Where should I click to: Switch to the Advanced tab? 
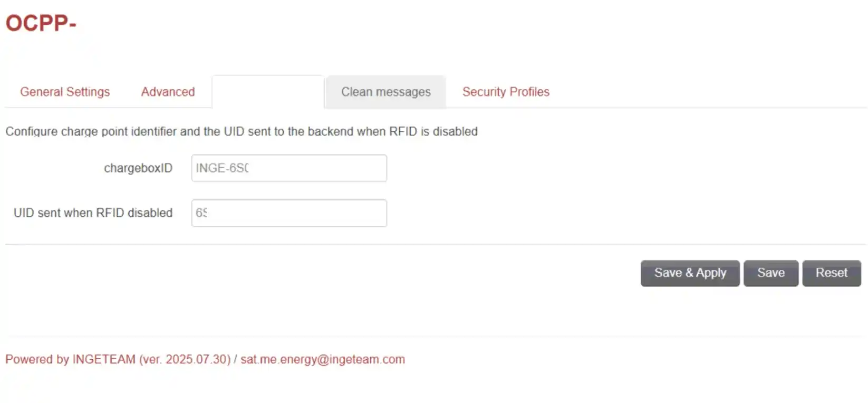(x=168, y=92)
